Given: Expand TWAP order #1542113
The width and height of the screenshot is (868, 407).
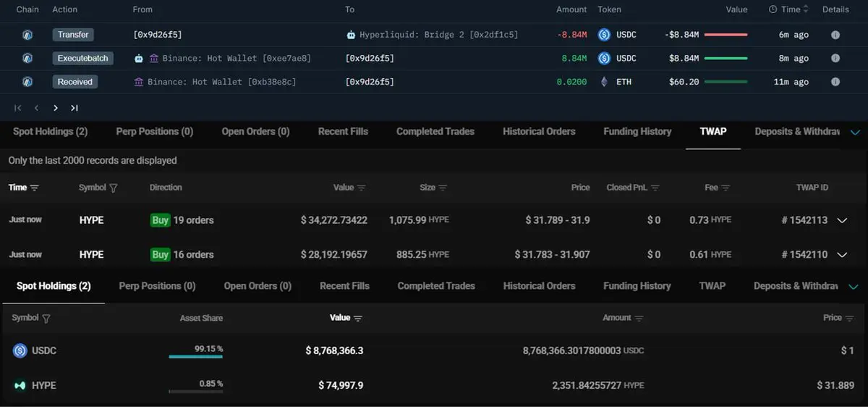Looking at the screenshot, I should tap(842, 220).
